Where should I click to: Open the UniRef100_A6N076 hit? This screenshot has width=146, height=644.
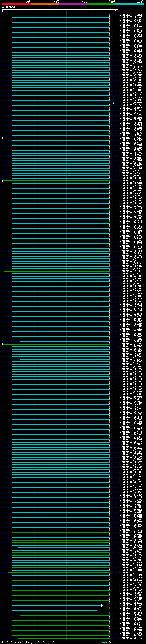131,93
